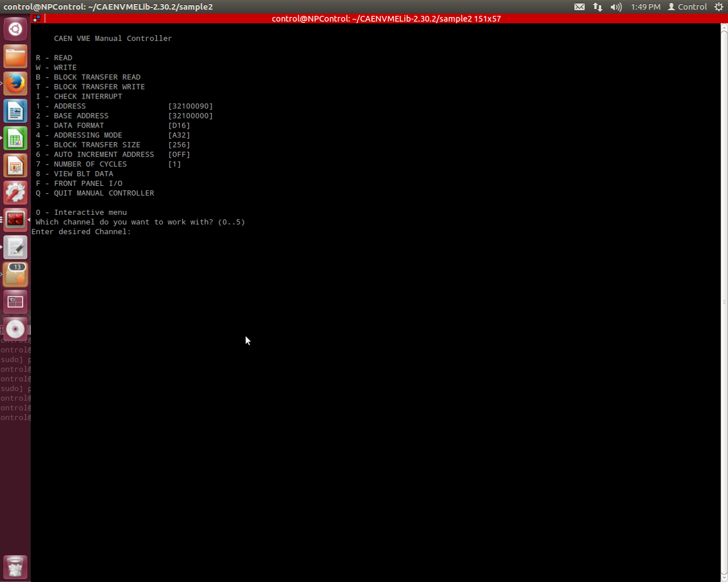Image resolution: width=728 pixels, height=582 pixels.
Task: Click the 'R - READ' line
Action: [x=54, y=58]
